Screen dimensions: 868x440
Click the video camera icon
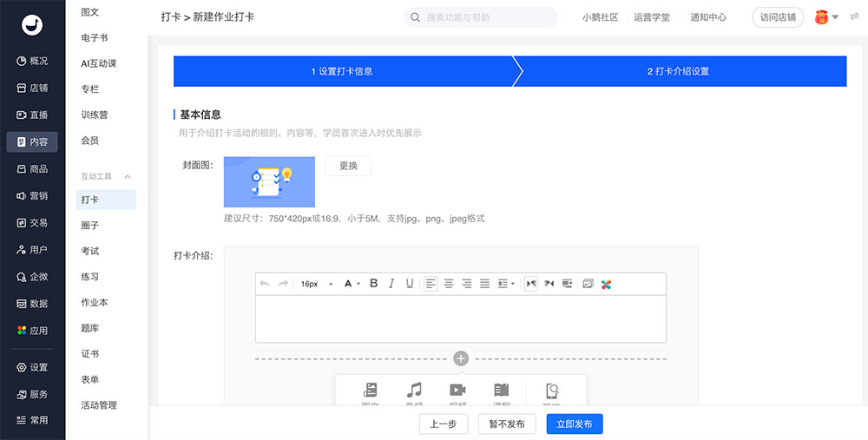[x=457, y=391]
